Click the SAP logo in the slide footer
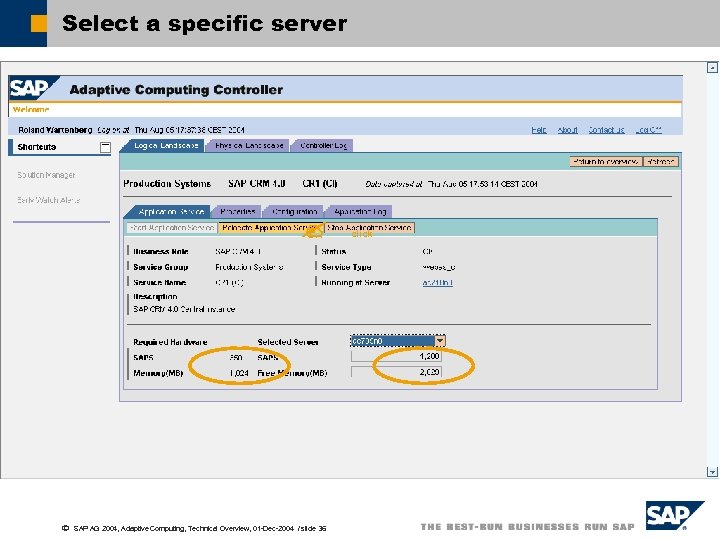This screenshot has height=540, width=720. pyautogui.click(x=674, y=516)
